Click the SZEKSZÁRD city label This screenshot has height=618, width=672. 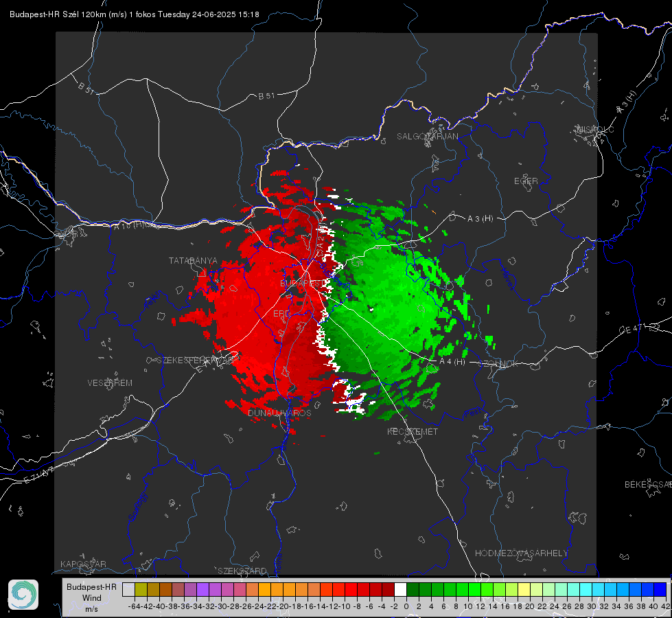pyautogui.click(x=242, y=571)
